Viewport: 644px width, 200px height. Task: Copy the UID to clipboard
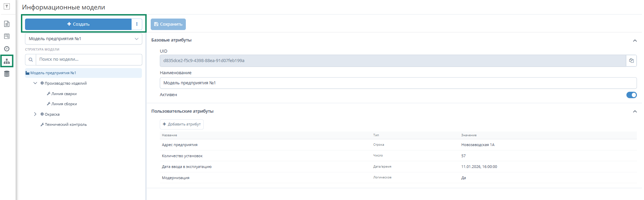point(631,61)
